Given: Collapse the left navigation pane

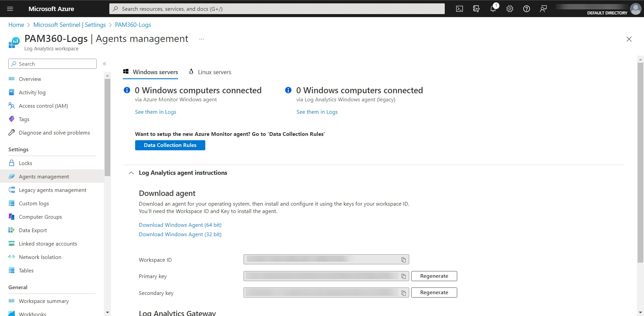Looking at the screenshot, I should (x=104, y=64).
